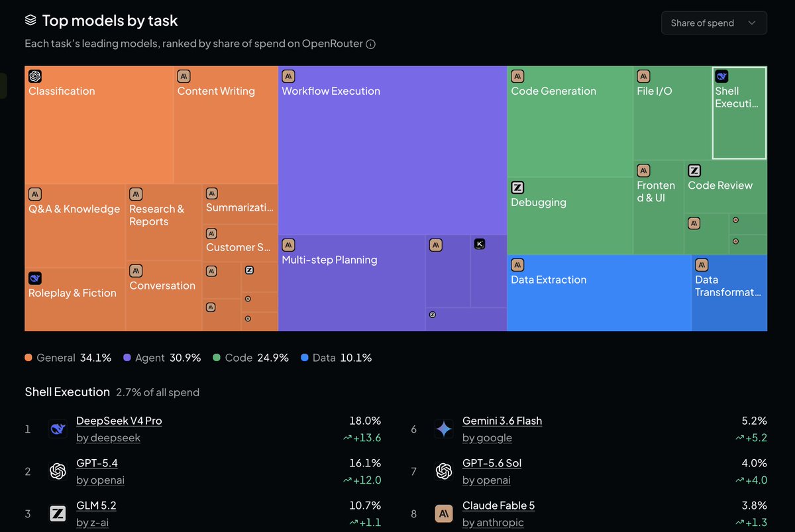Click the Kimi K icon tile in the purple Agent area
Viewport: 795px width, 532px height.
coord(480,244)
